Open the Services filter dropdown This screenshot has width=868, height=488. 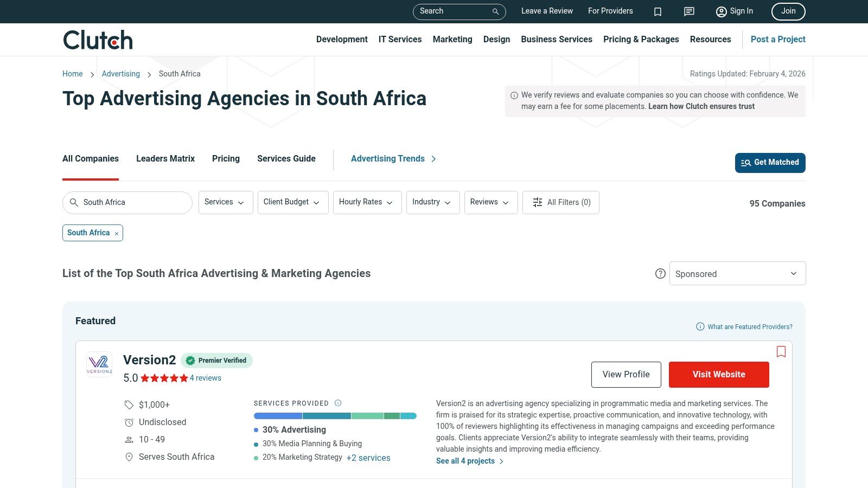click(225, 202)
